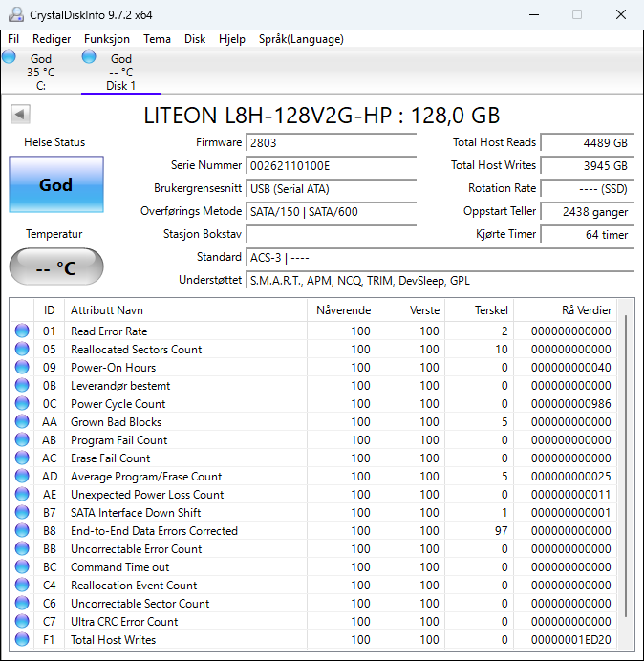Click the Rotation Rate (SSD) value

587,189
